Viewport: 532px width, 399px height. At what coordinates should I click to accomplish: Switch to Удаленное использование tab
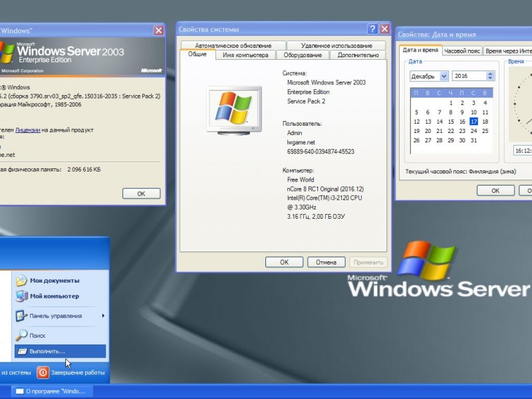(x=336, y=45)
